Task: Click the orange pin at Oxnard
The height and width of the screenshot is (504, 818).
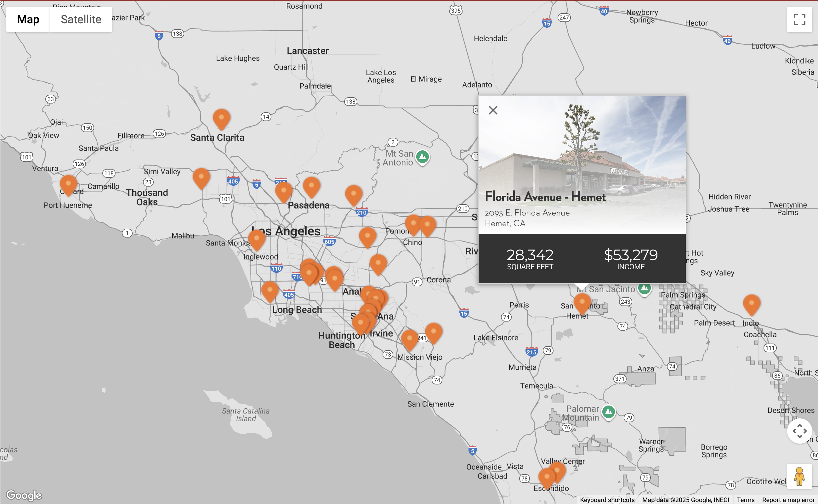Action: pyautogui.click(x=68, y=184)
